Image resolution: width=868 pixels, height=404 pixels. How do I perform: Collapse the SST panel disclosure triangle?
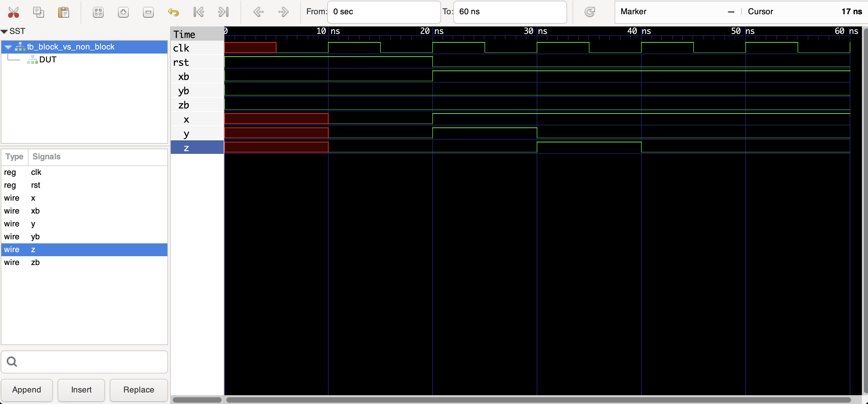4,32
